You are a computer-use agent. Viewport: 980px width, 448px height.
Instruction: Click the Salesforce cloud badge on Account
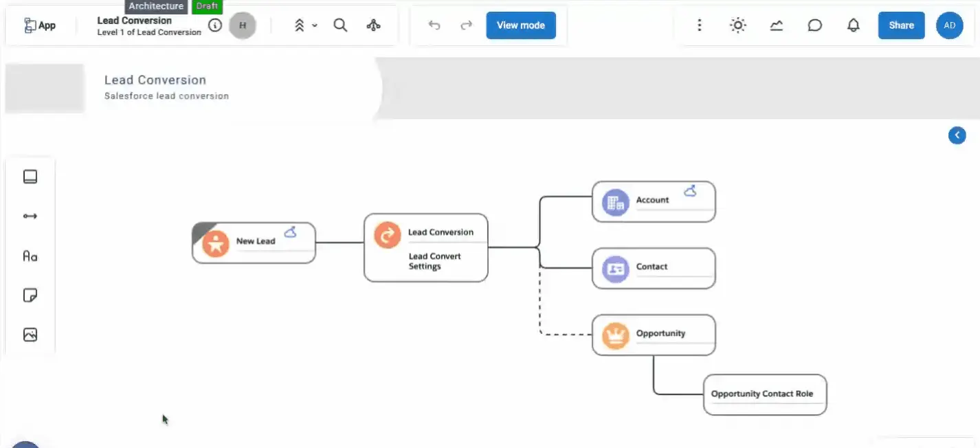[690, 191]
